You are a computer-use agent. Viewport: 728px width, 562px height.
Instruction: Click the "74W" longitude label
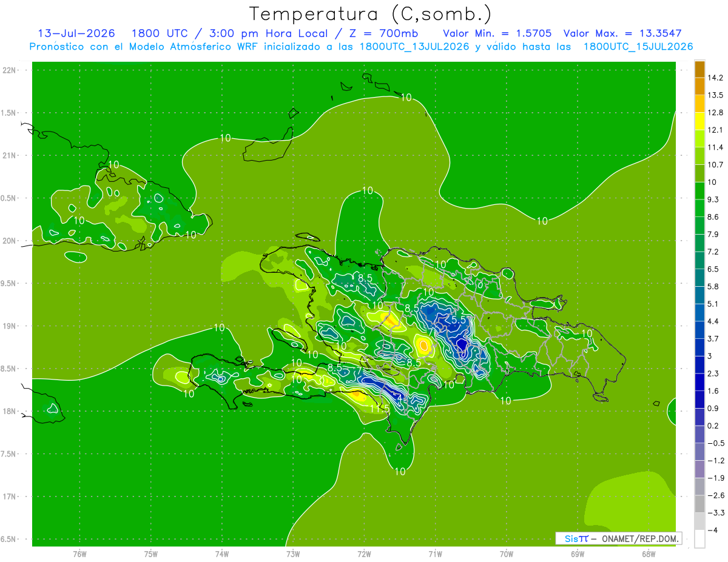click(222, 554)
